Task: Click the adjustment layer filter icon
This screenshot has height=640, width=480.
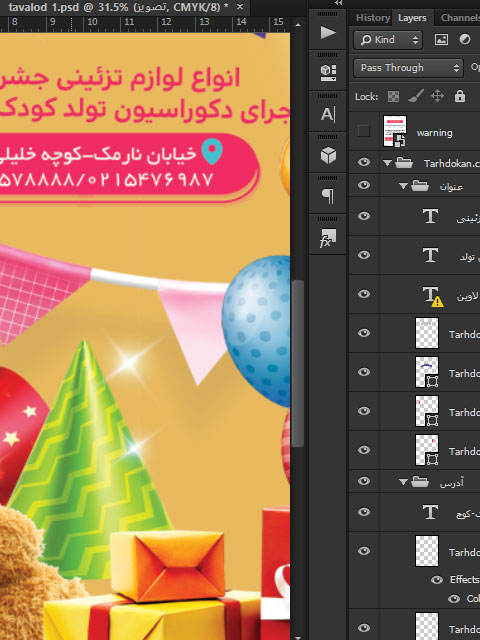Action: [465, 40]
